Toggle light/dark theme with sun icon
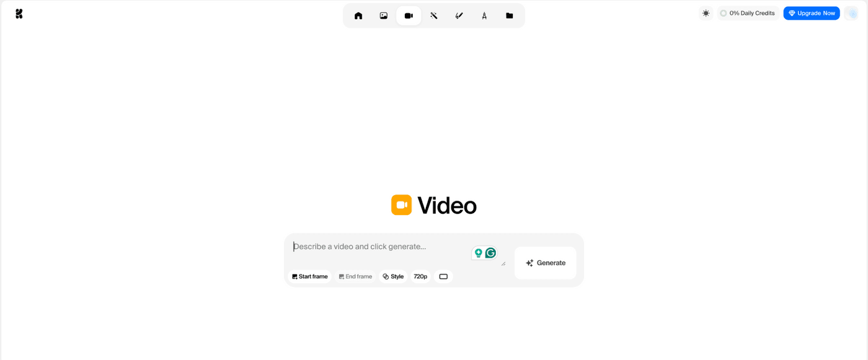868x360 pixels. (x=706, y=13)
